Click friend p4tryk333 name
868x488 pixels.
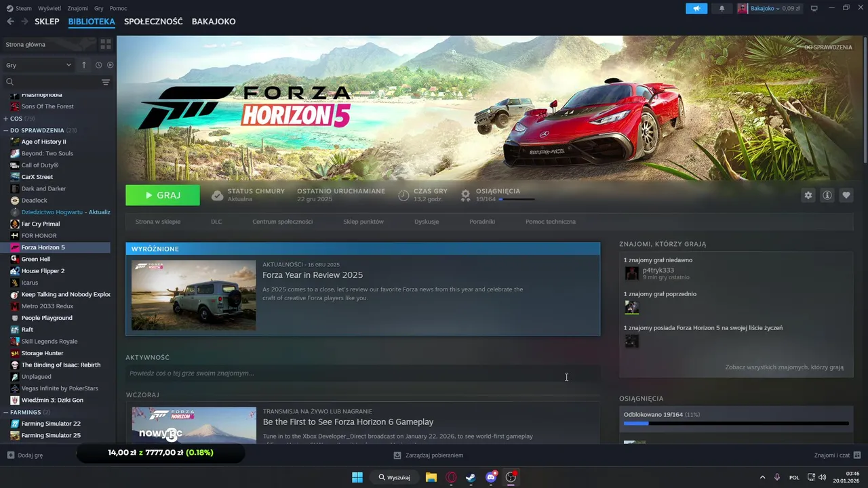658,270
